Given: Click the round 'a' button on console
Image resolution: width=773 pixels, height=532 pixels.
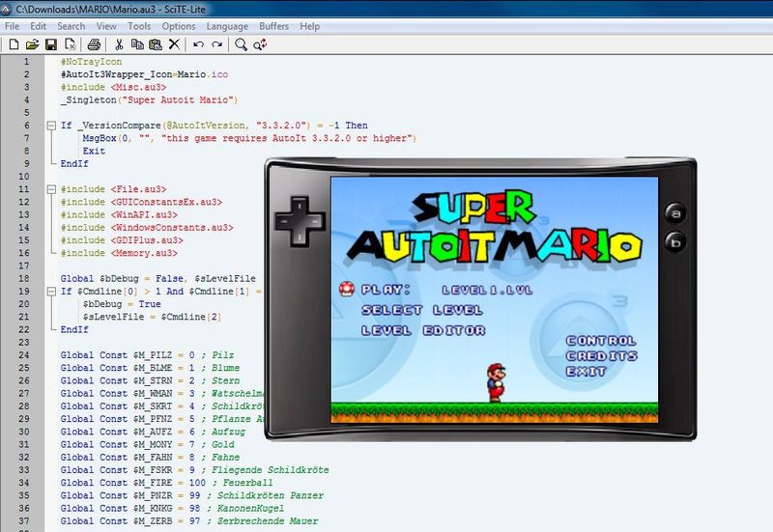Looking at the screenshot, I should 675,213.
